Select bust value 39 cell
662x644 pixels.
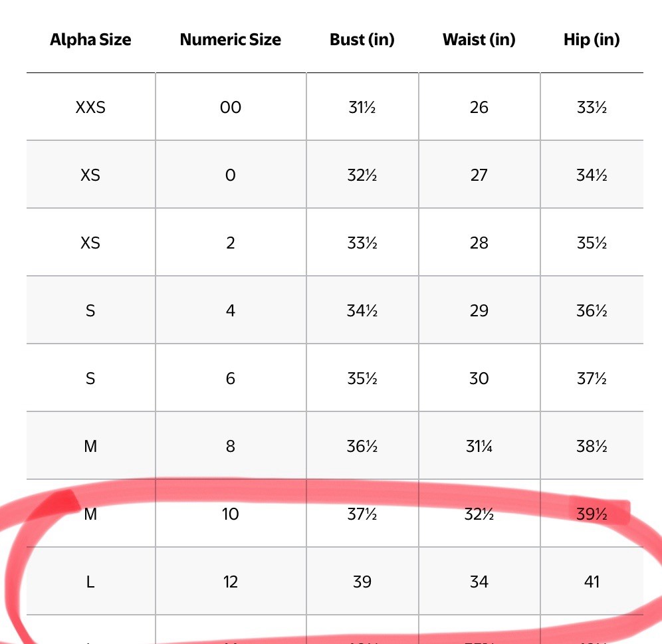point(362,582)
